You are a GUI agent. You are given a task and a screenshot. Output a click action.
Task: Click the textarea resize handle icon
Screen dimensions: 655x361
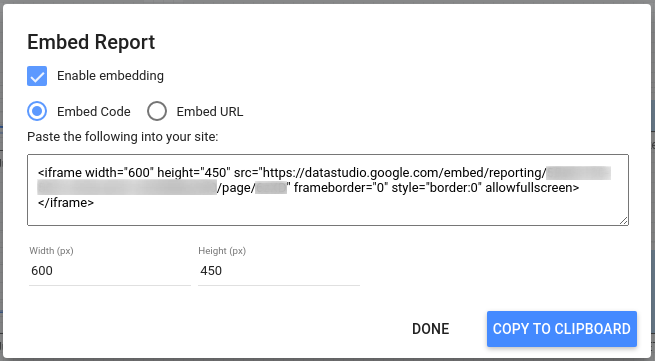click(623, 221)
